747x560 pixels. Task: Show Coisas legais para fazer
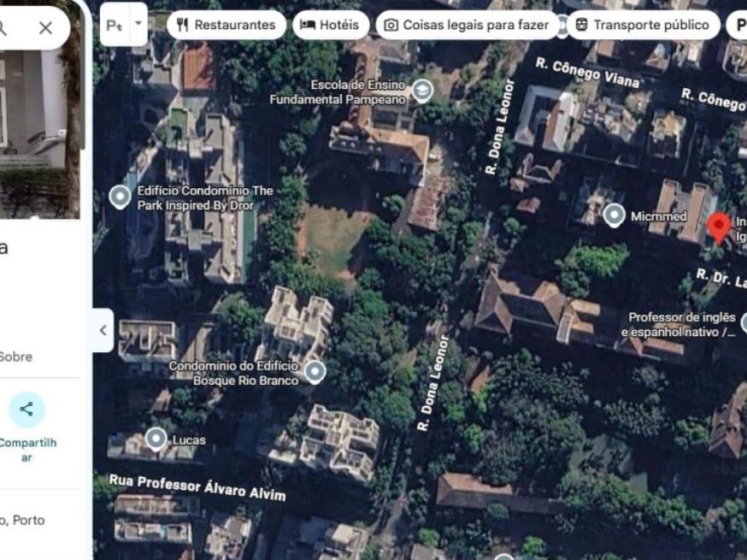click(467, 25)
